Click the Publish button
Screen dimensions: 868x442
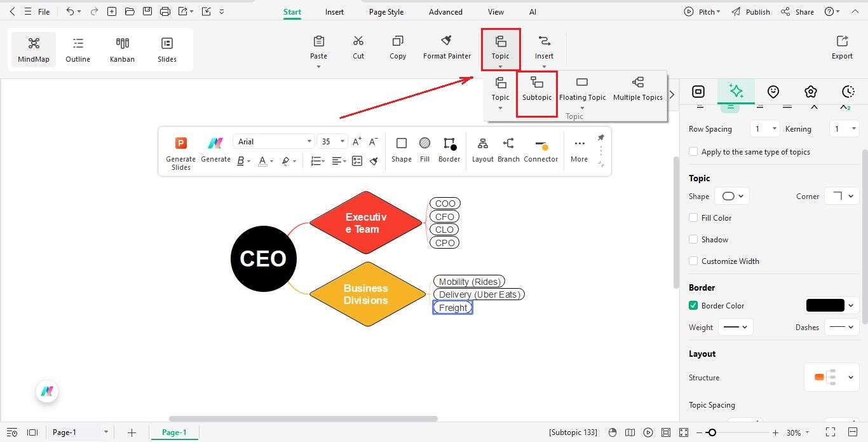[757, 11]
